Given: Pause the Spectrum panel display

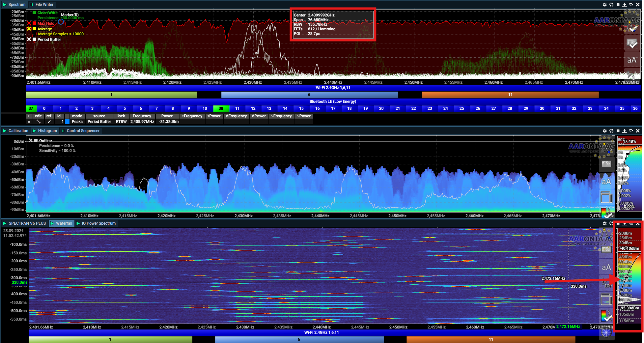Looking at the screenshot, I should (x=618, y=5).
